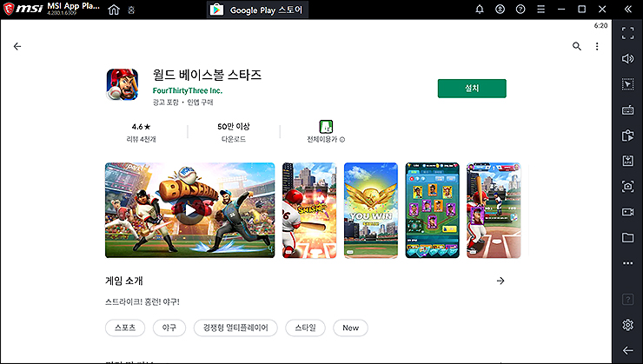
Task: Open the SMASH batter screenshot
Action: (x=309, y=210)
